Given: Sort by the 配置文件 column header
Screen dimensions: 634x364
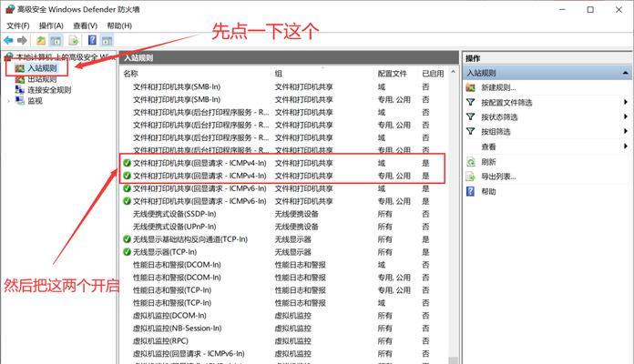Looking at the screenshot, I should (x=393, y=74).
